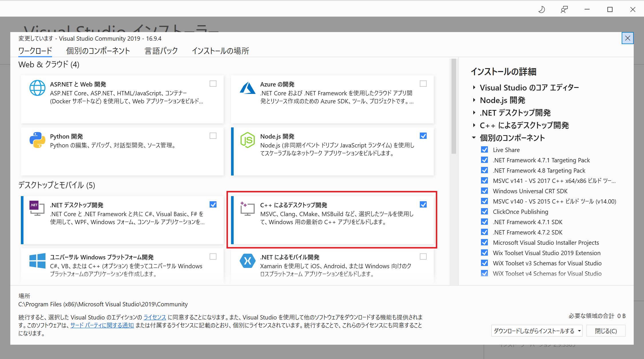Click 閉じる(C) button
Screen dimensions: 644x359
(606, 331)
